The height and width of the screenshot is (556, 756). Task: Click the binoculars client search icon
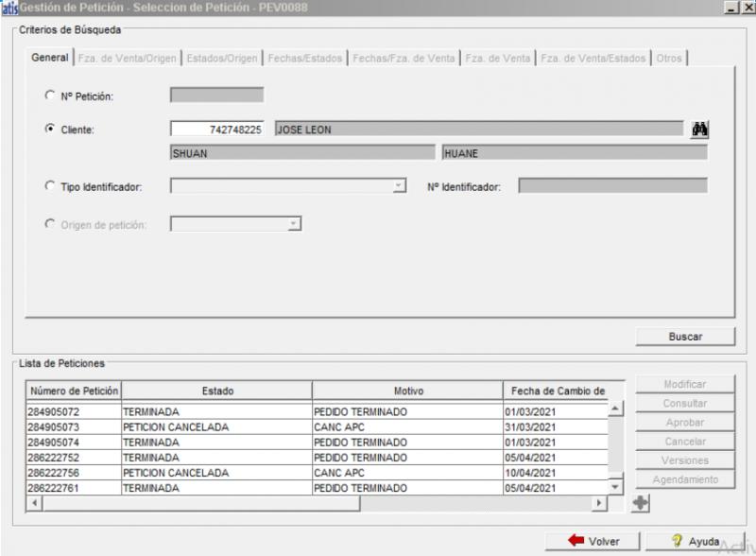tap(699, 130)
